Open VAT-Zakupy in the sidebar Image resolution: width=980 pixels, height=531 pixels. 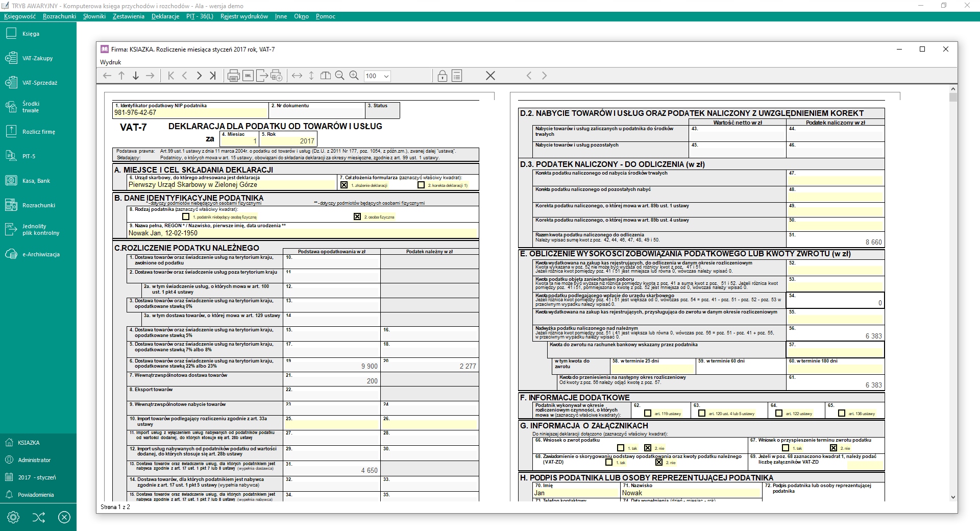pyautogui.click(x=37, y=58)
